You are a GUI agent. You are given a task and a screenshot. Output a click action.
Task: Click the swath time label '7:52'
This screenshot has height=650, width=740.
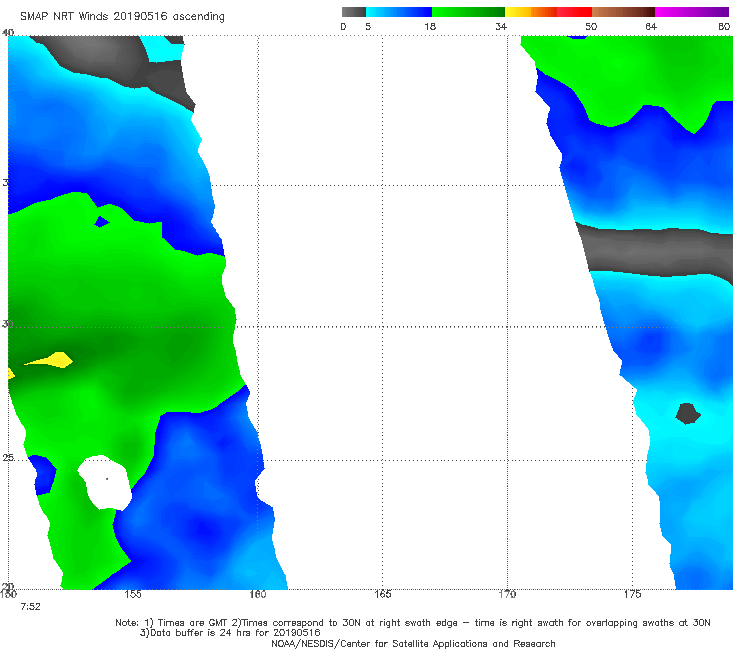click(30, 607)
